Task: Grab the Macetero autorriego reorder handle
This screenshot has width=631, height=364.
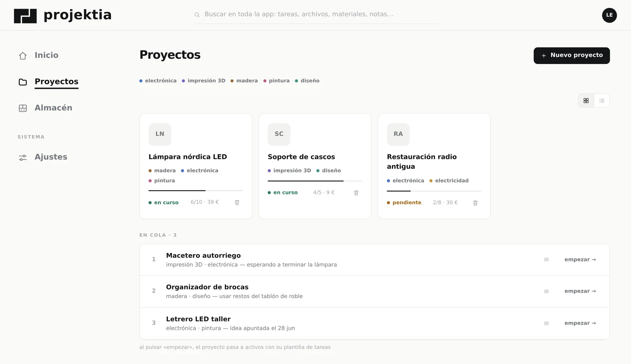Action: [x=546, y=259]
